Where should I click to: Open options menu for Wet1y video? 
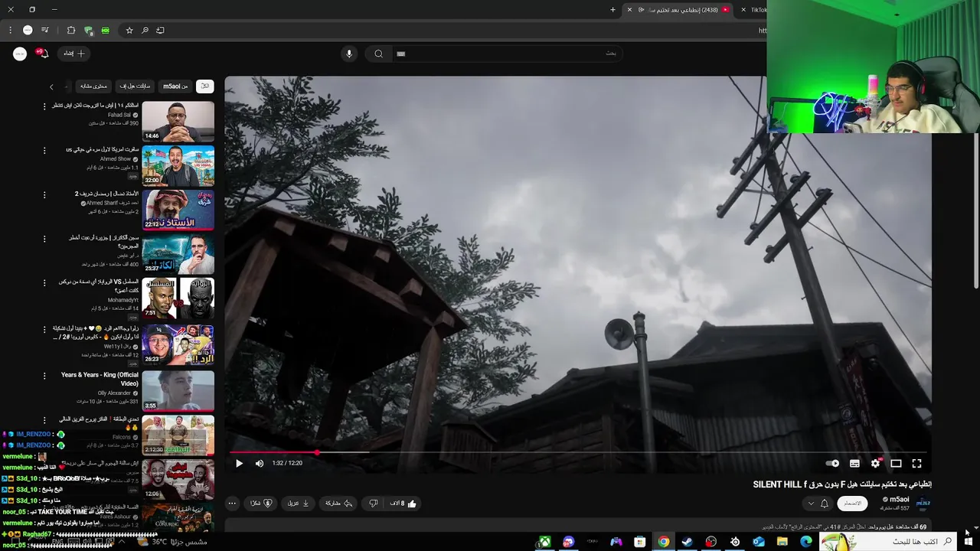[x=44, y=329]
